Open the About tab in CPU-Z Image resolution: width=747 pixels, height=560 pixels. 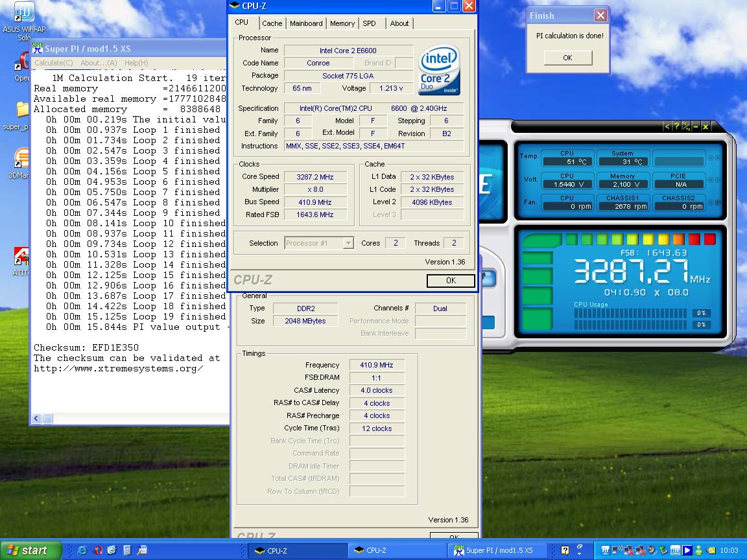pos(399,23)
